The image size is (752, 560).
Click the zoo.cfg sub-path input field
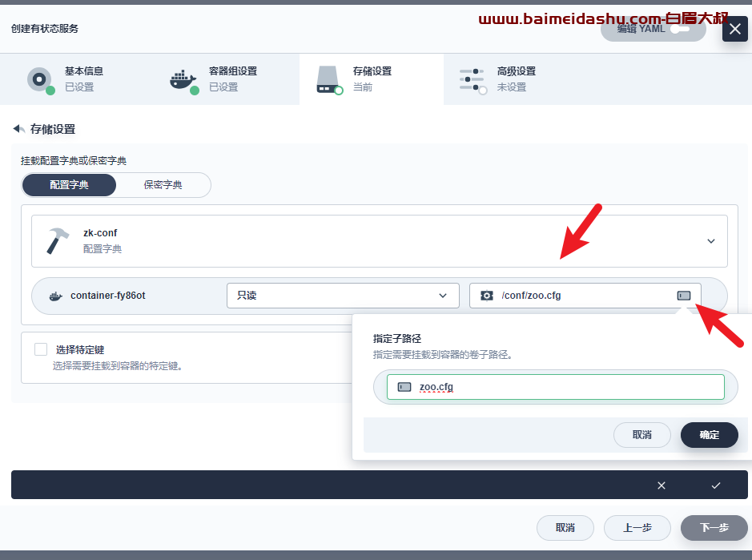(555, 387)
